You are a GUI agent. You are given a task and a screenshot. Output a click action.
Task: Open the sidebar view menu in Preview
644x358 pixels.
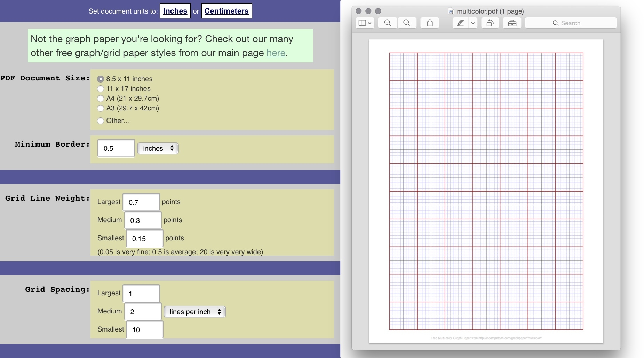click(x=365, y=23)
